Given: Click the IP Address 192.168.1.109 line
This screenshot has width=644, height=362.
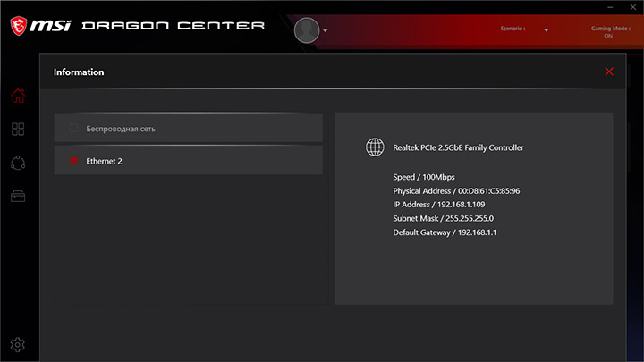Looking at the screenshot, I should [439, 205].
